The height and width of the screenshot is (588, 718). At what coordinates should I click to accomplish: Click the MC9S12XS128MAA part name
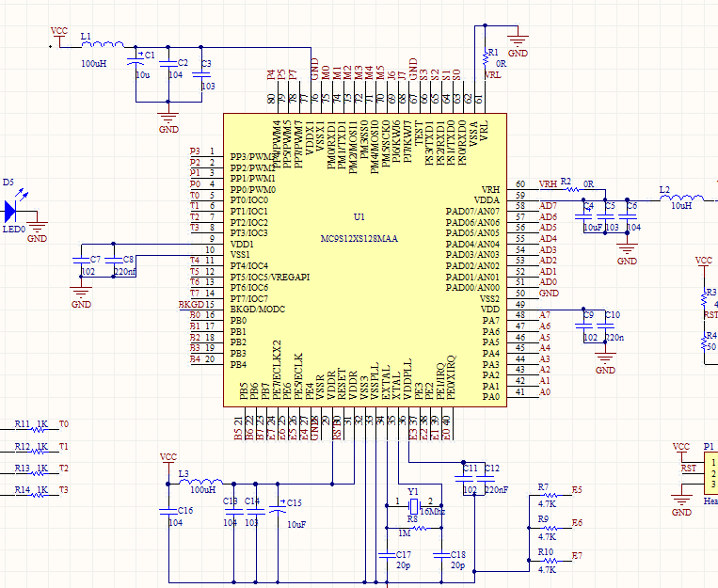click(x=359, y=239)
